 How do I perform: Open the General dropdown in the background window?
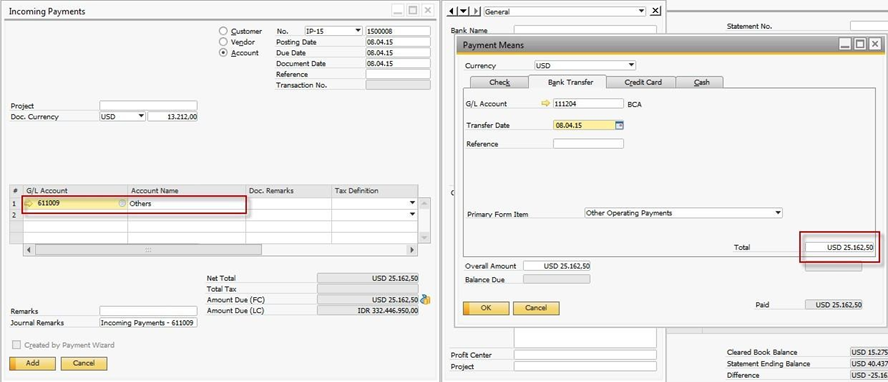tap(641, 11)
